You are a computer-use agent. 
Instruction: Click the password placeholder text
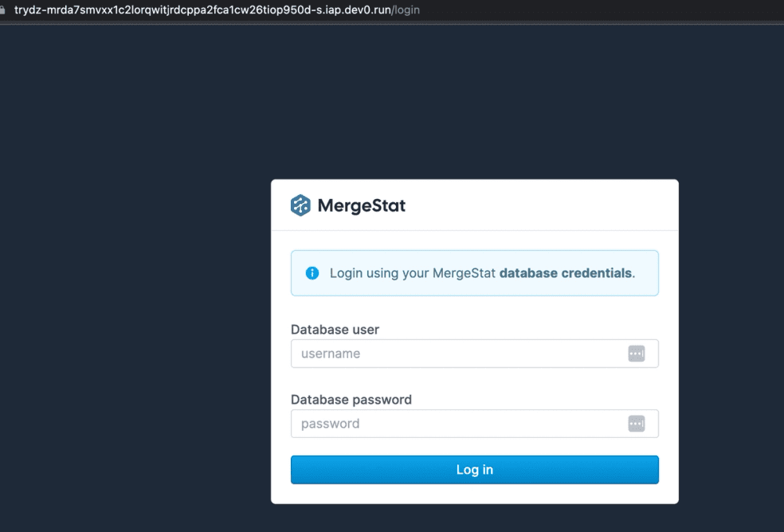pyautogui.click(x=328, y=423)
